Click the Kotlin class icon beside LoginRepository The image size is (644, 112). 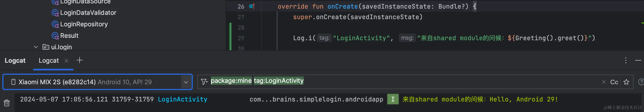click(x=55, y=24)
